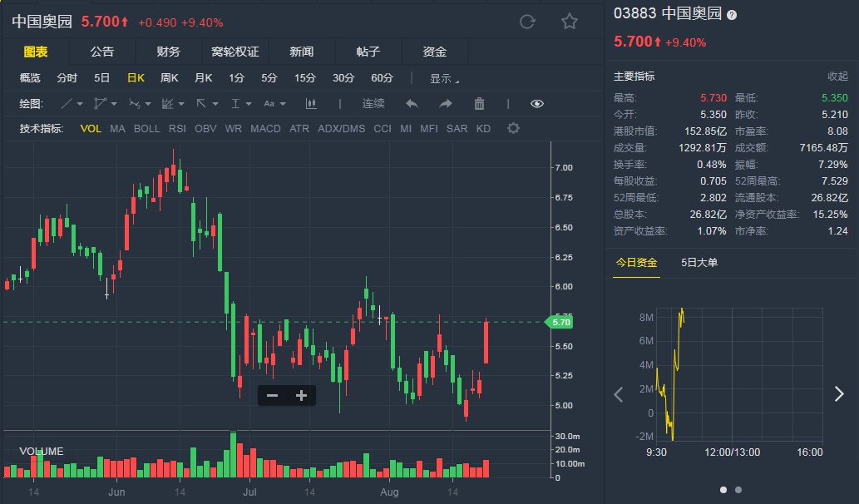Enable 连续 continuous drawing mode

coord(373,103)
